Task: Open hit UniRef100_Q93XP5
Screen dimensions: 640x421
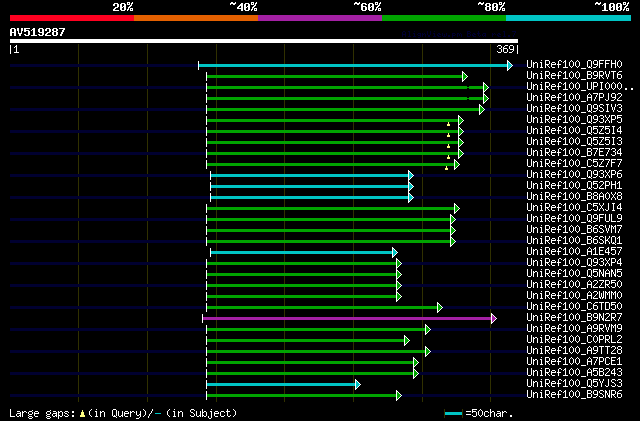Action: pyautogui.click(x=574, y=120)
